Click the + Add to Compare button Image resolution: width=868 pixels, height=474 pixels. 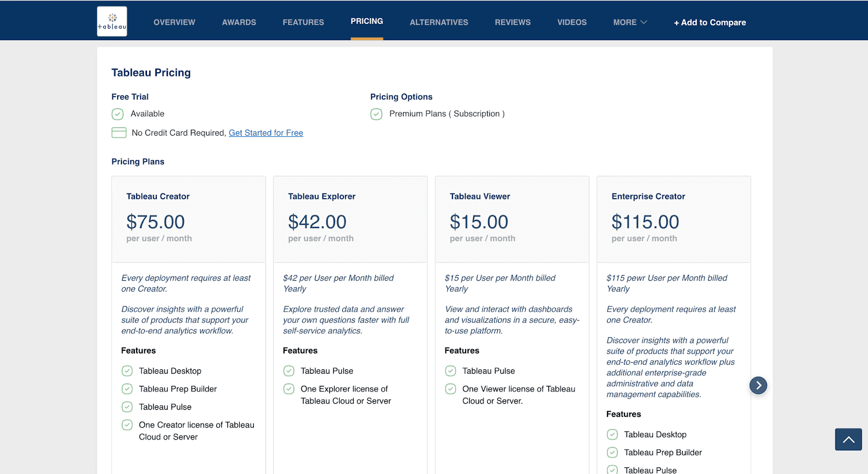tap(710, 22)
